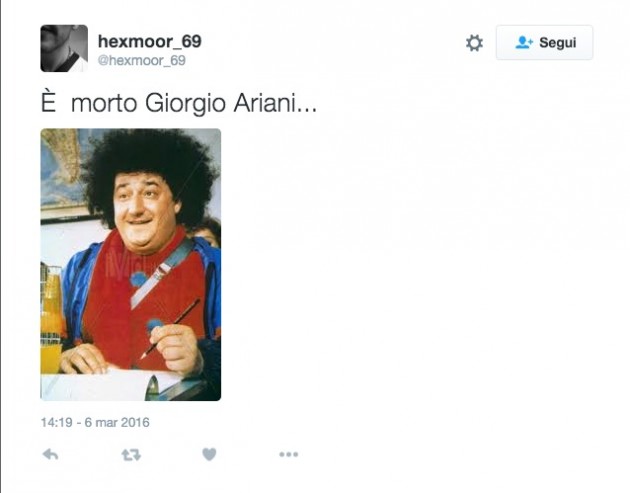Click the bold hexmoor_69 display name
The image size is (630, 493).
pyautogui.click(x=149, y=41)
